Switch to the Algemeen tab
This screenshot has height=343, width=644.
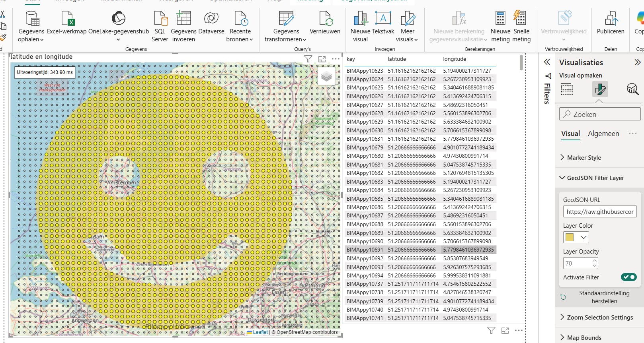tap(603, 134)
